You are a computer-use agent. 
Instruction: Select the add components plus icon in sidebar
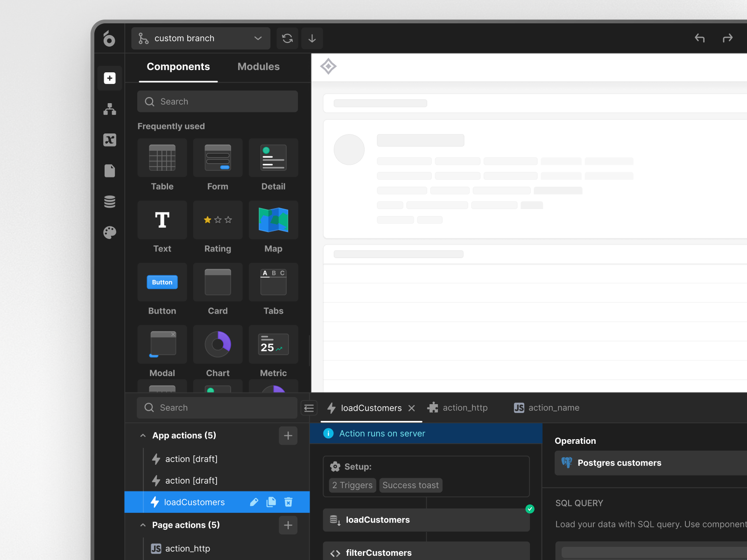110,78
